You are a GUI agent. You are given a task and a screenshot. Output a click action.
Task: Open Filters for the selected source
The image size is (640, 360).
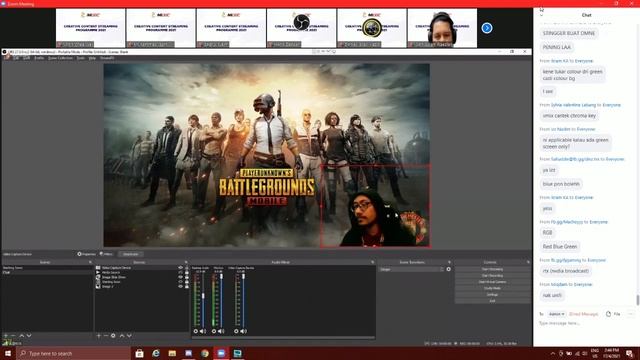coord(106,254)
